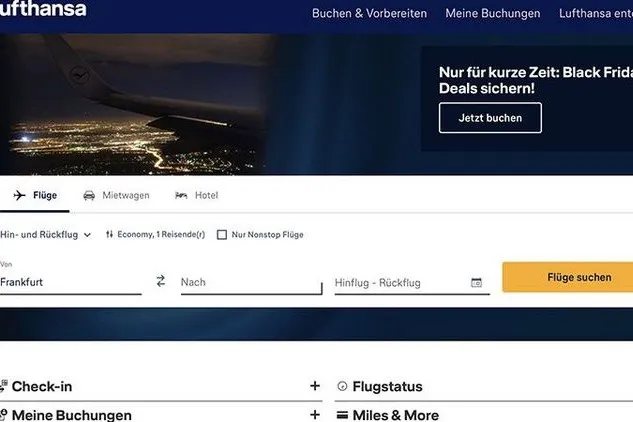
Task: Open the calendar date picker icon
Action: coord(476,282)
